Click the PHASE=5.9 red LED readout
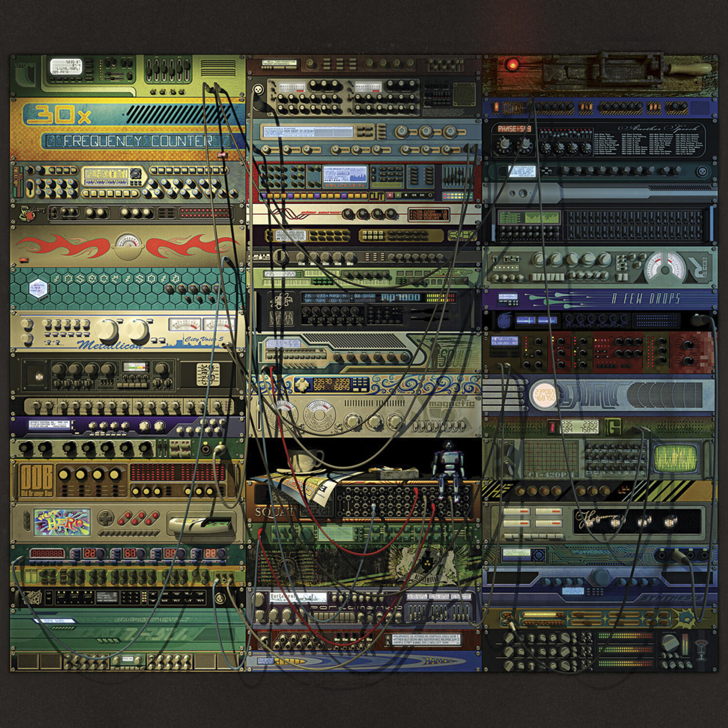 point(514,129)
